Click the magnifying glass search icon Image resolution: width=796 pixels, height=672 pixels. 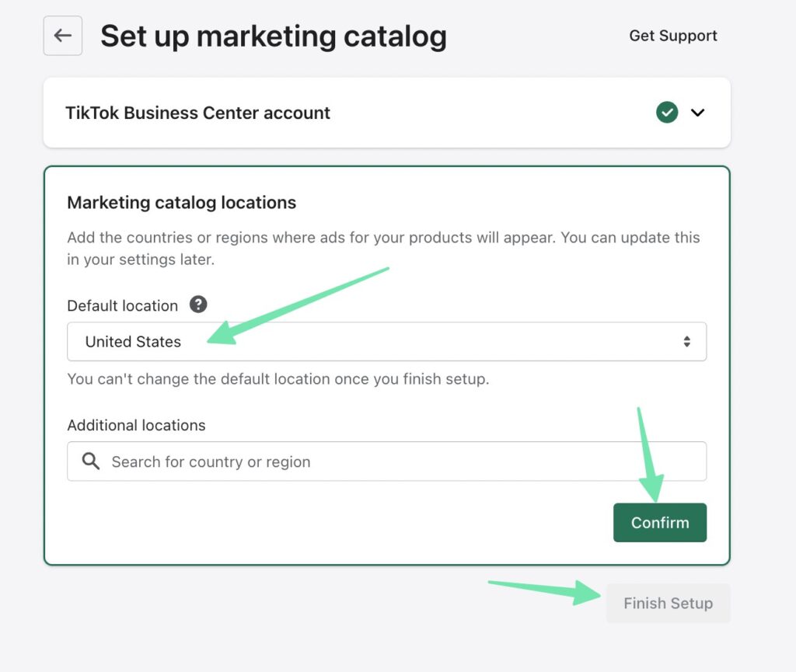[91, 461]
